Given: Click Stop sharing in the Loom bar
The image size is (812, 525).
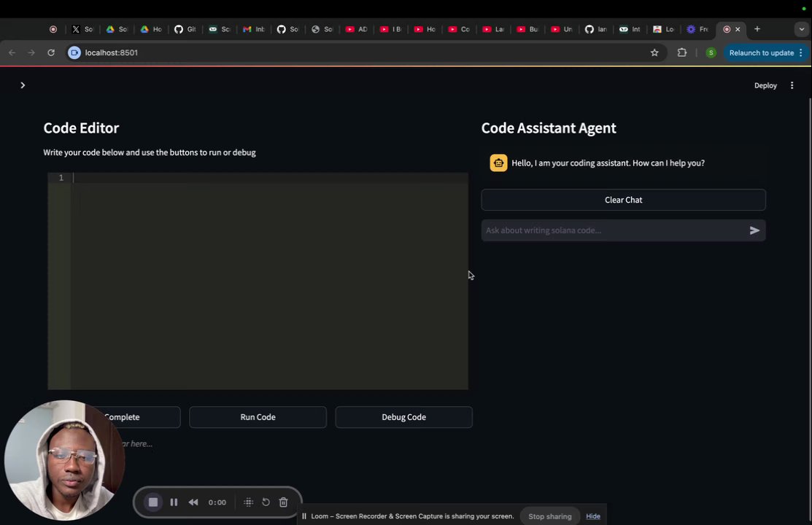Looking at the screenshot, I should (x=550, y=516).
